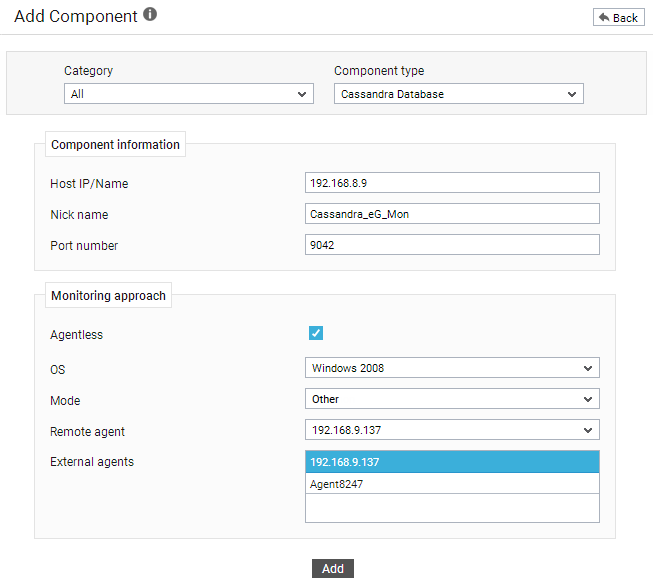This screenshot has height=587, width=653.
Task: Select Agent8247 in External agents list
Action: [x=452, y=484]
